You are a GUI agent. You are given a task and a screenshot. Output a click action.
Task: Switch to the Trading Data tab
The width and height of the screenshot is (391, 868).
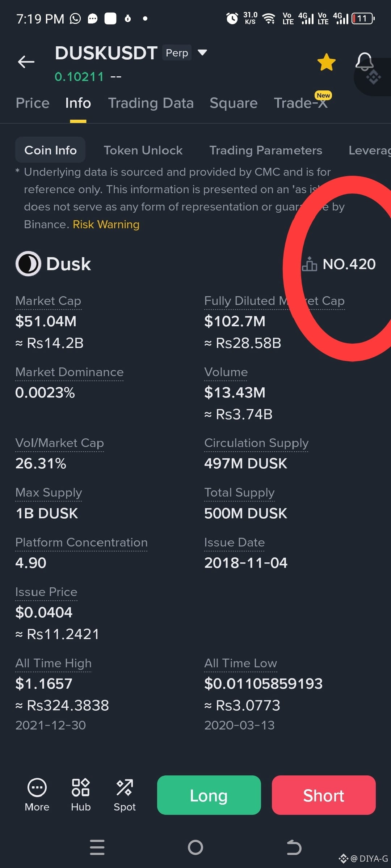coord(151,103)
